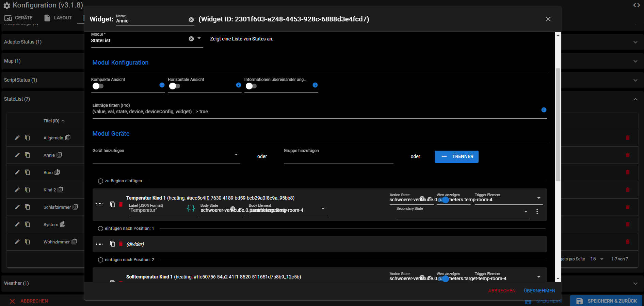The height and width of the screenshot is (306, 644).
Task: Toggle Horizontale Ansicht switch
Action: [x=174, y=86]
